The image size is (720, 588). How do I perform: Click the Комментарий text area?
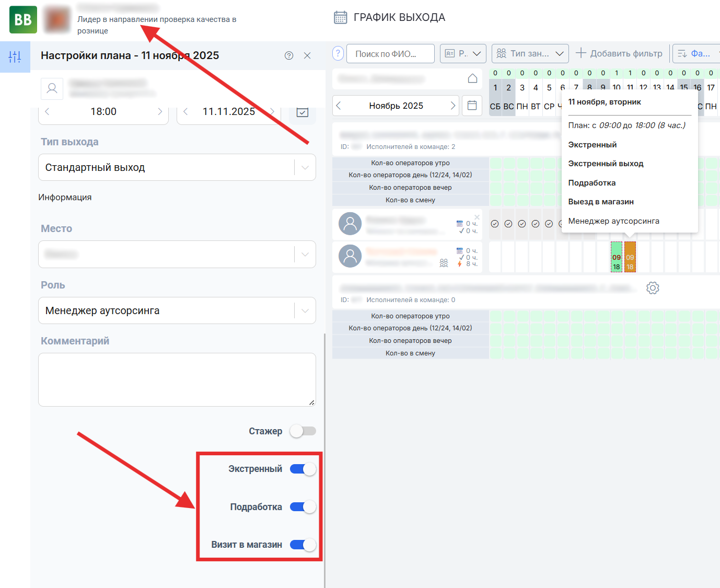(177, 379)
